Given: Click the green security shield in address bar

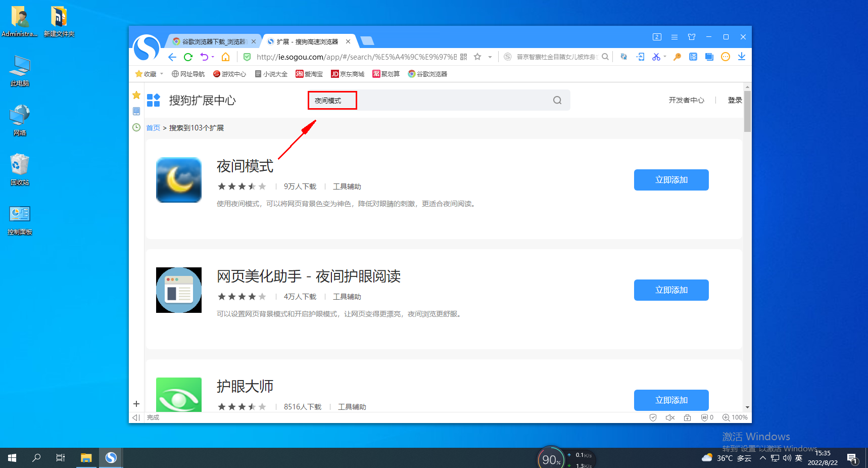Looking at the screenshot, I should click(247, 57).
